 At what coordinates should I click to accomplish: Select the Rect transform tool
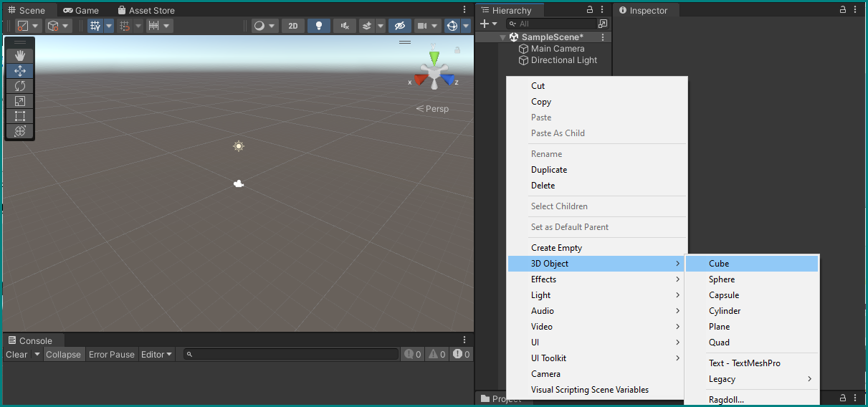pyautogui.click(x=20, y=116)
